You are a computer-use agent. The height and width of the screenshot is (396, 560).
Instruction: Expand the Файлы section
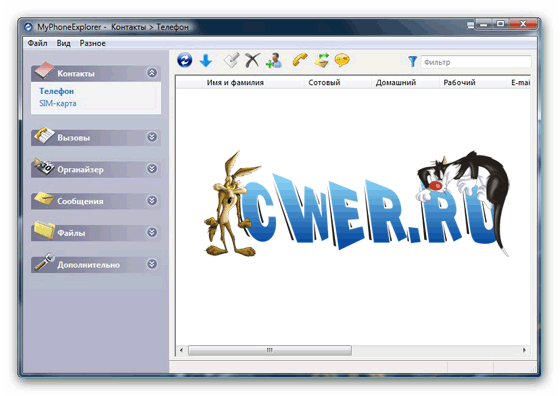152,232
